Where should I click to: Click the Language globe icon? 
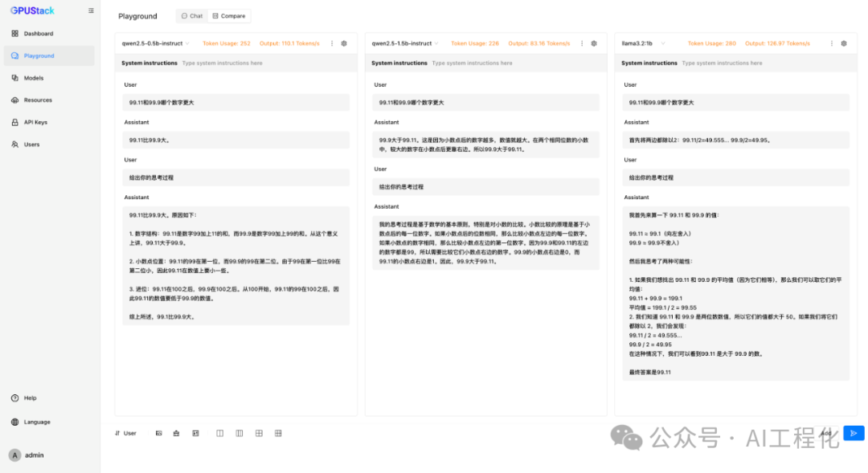15,422
